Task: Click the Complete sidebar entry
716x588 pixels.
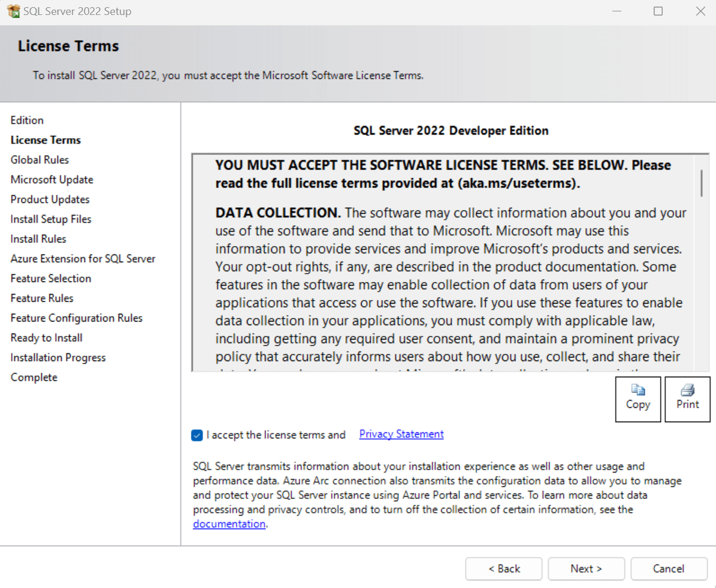Action: [34, 377]
